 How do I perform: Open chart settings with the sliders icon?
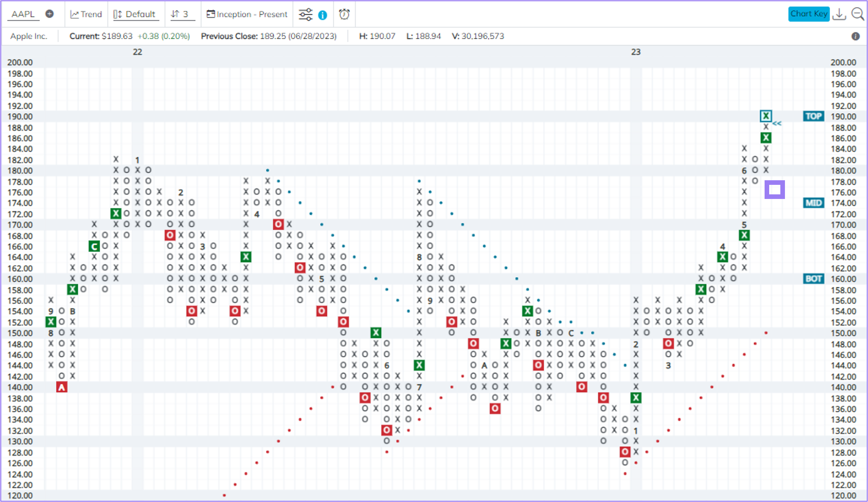(x=306, y=14)
